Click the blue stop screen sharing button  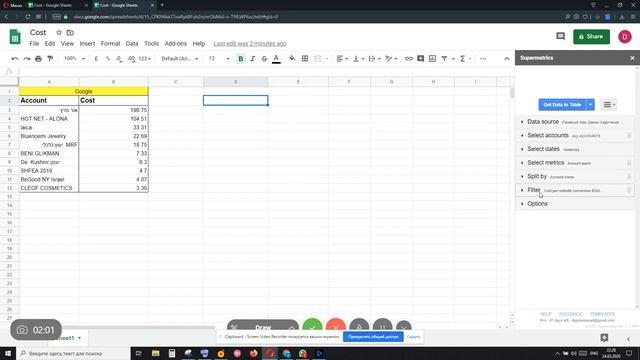(x=373, y=337)
